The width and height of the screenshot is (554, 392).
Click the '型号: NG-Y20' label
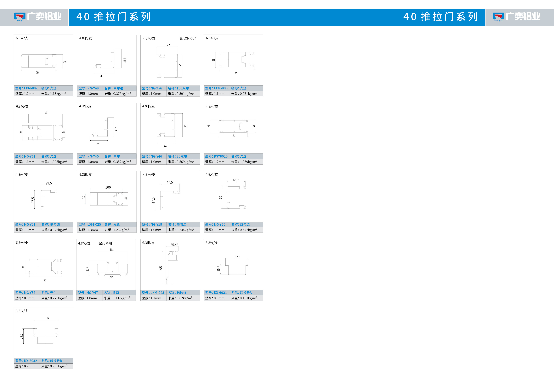[x=215, y=224]
